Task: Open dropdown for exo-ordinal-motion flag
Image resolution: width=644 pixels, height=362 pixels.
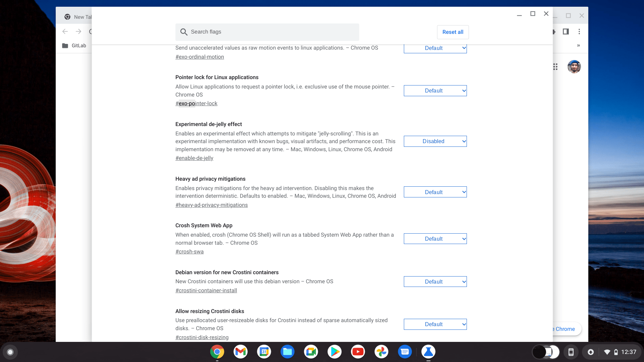Action: [x=435, y=48]
